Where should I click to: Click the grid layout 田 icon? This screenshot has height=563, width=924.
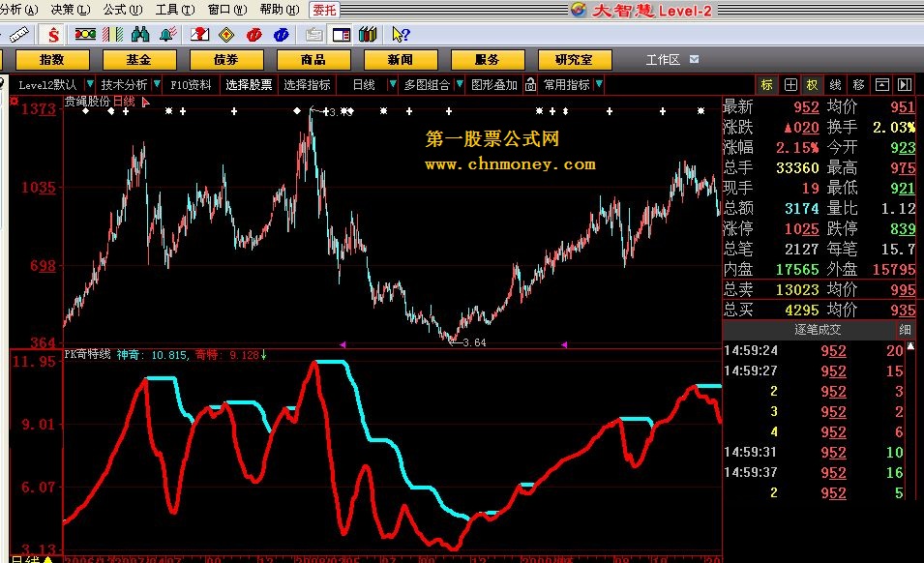click(790, 85)
